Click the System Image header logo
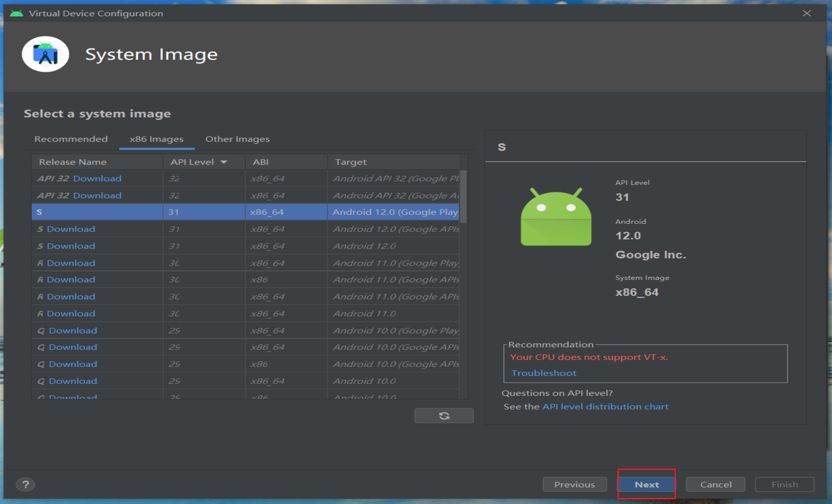The image size is (832, 504). click(45, 54)
